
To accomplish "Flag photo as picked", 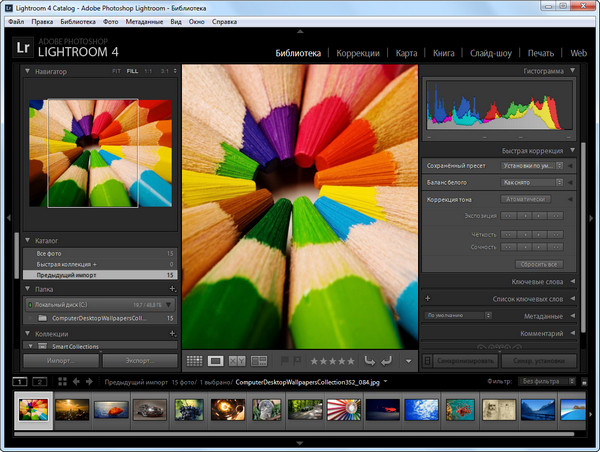I will (285, 361).
